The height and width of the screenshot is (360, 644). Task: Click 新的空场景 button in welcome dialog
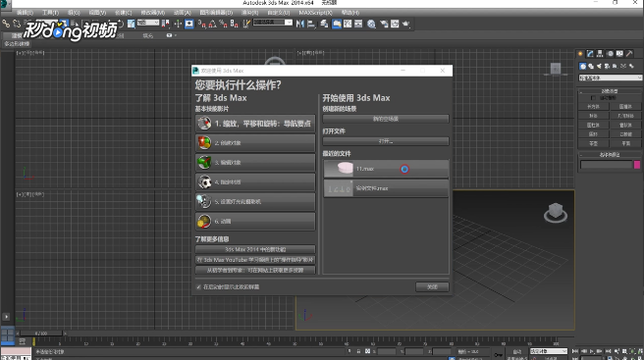(x=386, y=119)
